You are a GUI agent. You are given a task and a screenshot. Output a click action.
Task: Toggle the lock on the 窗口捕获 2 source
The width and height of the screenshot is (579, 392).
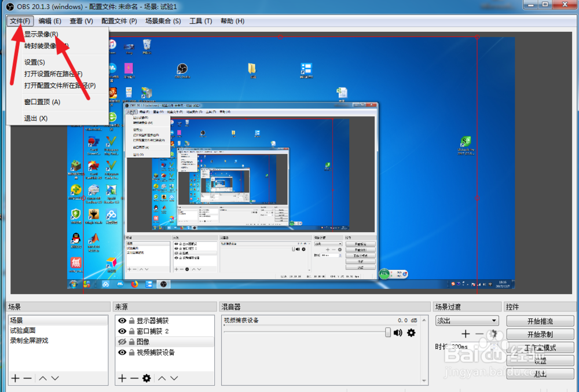[131, 331]
